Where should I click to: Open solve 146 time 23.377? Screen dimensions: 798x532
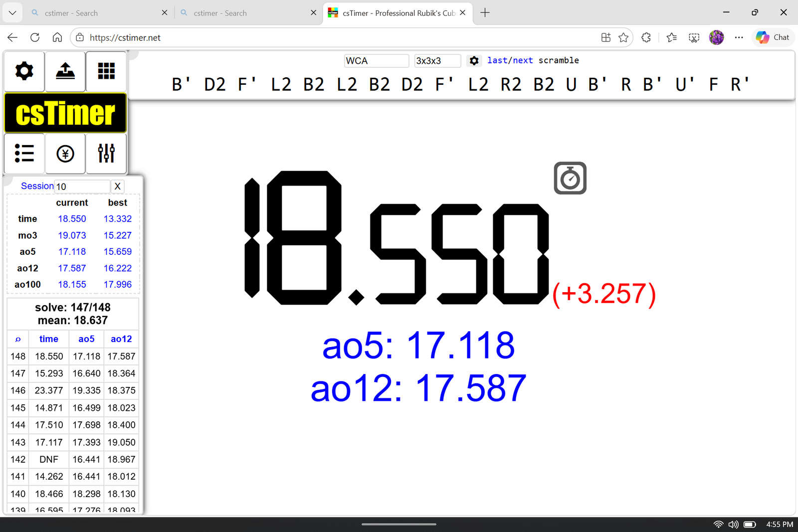[49, 390]
